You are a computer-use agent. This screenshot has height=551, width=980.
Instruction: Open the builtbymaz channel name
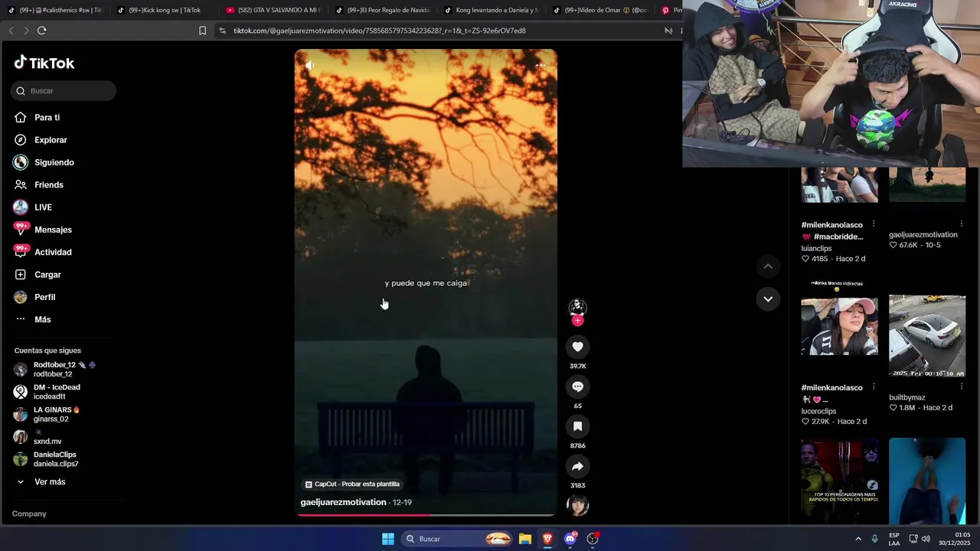pyautogui.click(x=906, y=398)
